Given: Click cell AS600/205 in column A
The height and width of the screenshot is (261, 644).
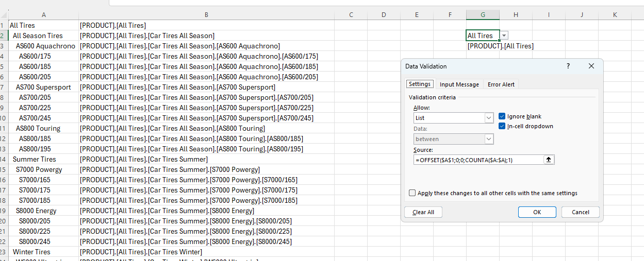Looking at the screenshot, I should (43, 77).
